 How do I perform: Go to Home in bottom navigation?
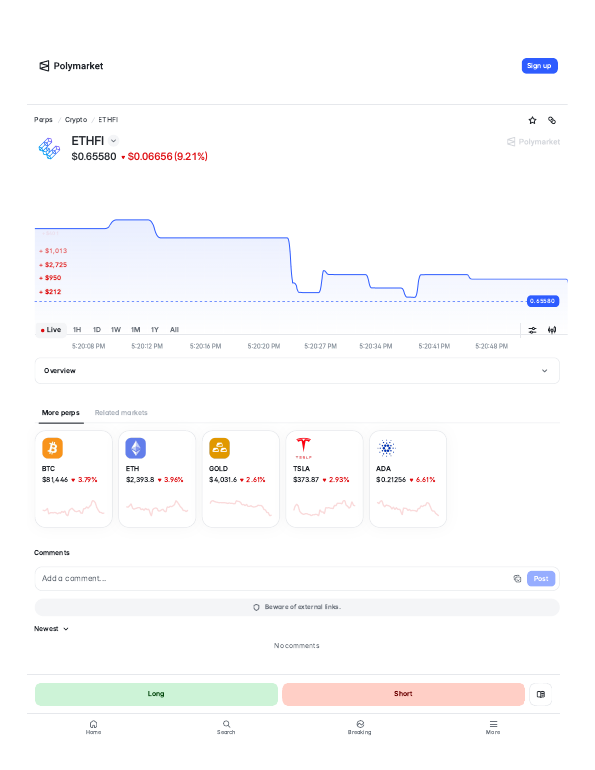[93, 727]
